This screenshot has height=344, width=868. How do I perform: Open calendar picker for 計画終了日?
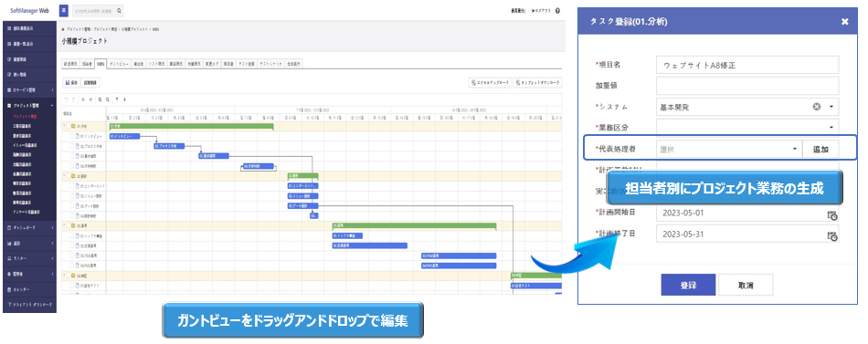832,236
